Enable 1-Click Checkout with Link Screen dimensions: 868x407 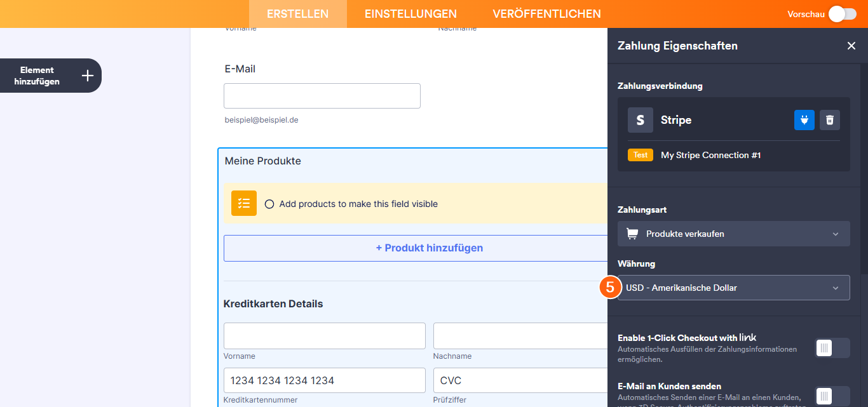[832, 348]
